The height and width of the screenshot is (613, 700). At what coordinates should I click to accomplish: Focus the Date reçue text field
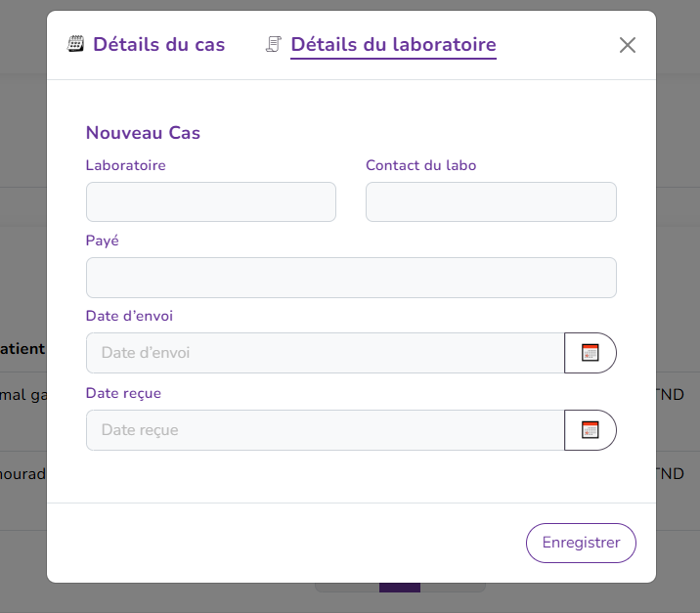[325, 430]
